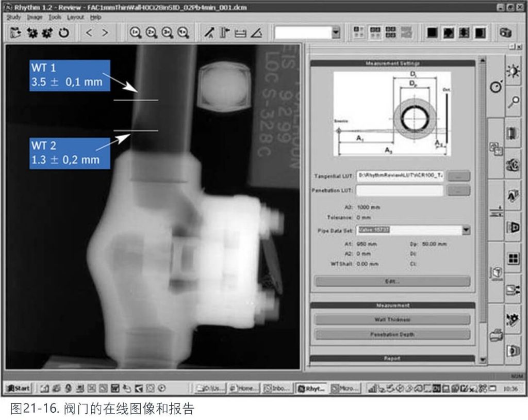Open the toolbar combo box dropdown
The height and width of the screenshot is (420, 528).
tap(336, 33)
